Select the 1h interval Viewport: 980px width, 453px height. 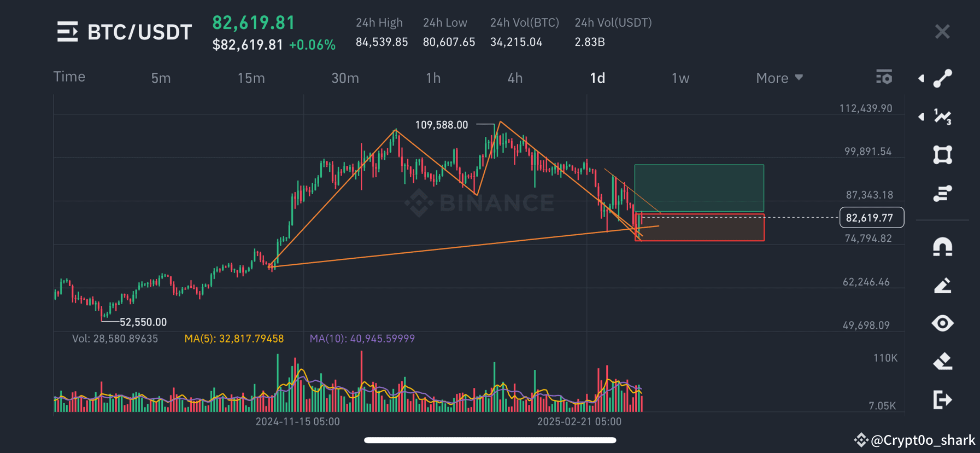[x=433, y=78]
